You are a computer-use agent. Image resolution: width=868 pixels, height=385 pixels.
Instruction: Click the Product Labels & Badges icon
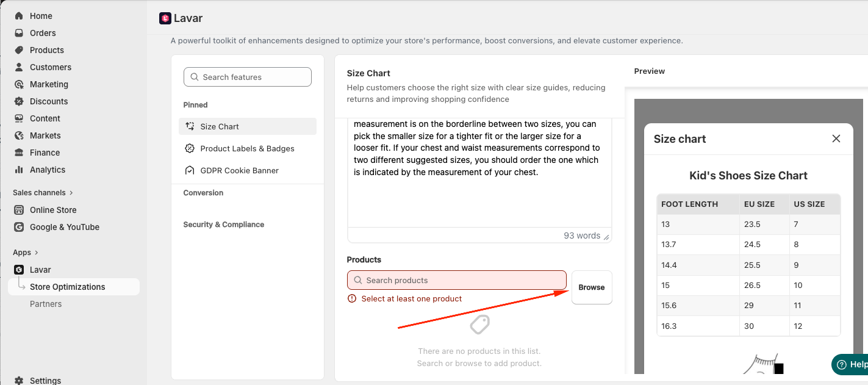[x=190, y=148]
